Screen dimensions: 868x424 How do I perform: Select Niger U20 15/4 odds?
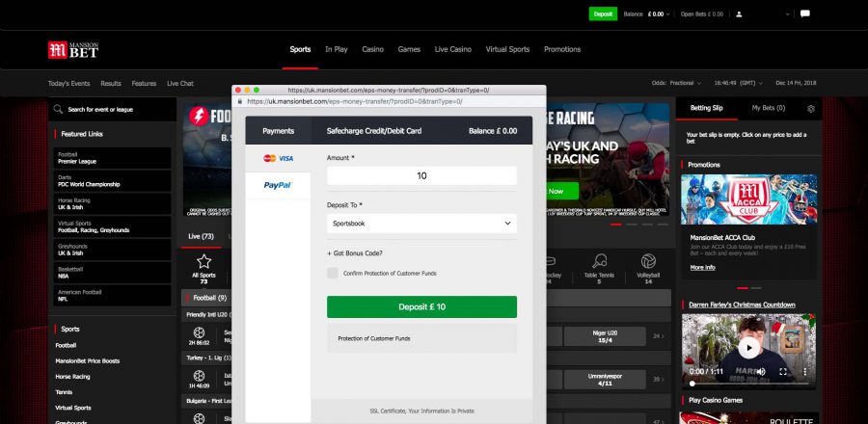click(x=605, y=336)
